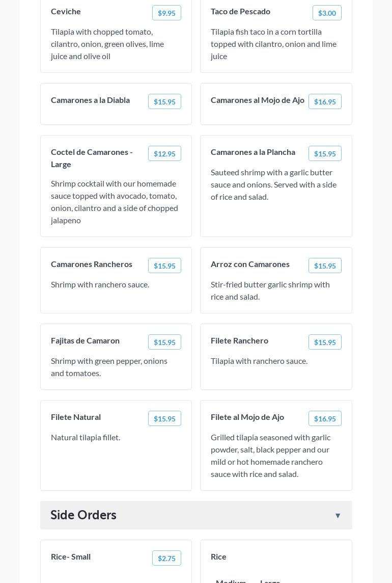The image size is (392, 583).
Task: Open the Filete al Mojo de Ajo title
Action: [x=247, y=417]
